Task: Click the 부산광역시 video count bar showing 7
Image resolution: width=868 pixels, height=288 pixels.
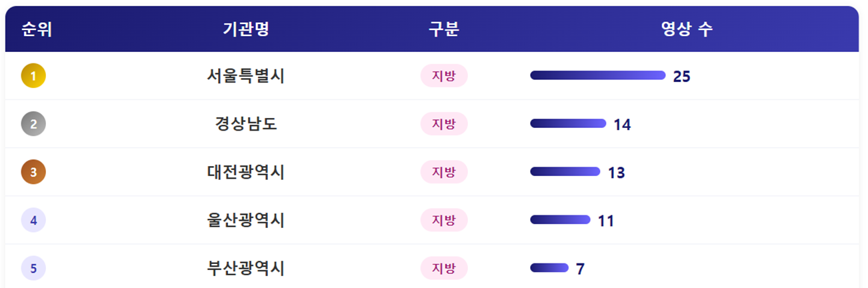Action: click(x=549, y=268)
